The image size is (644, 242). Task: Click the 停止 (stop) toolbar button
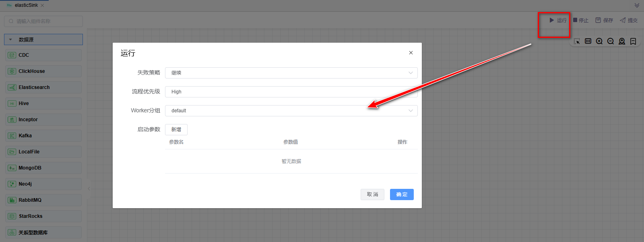point(581,20)
